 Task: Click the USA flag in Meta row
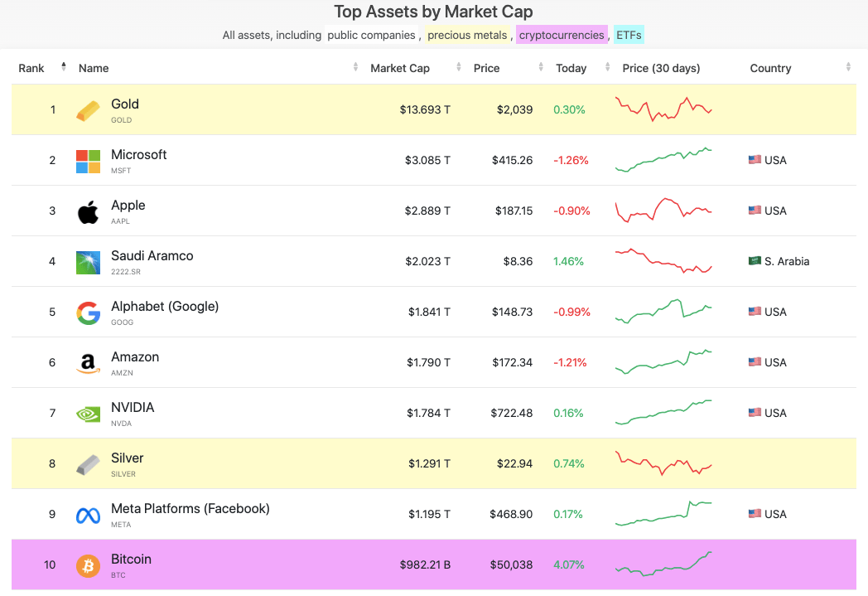click(755, 513)
